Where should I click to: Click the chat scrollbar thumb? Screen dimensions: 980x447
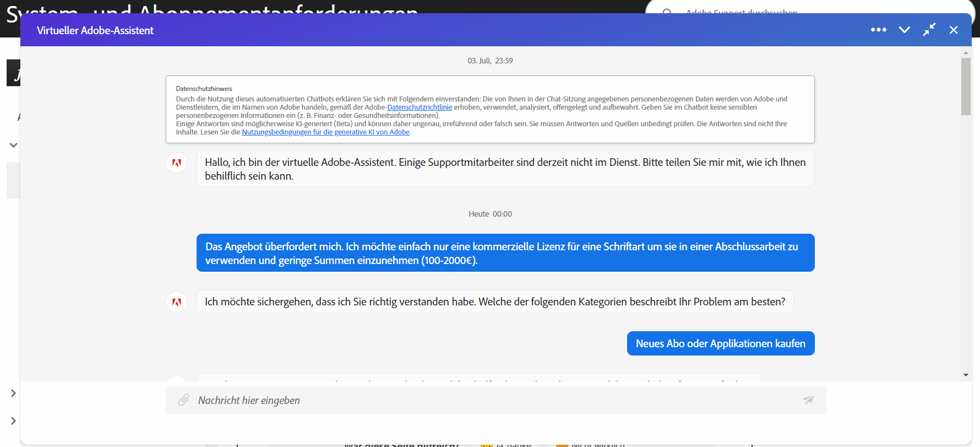[966, 87]
